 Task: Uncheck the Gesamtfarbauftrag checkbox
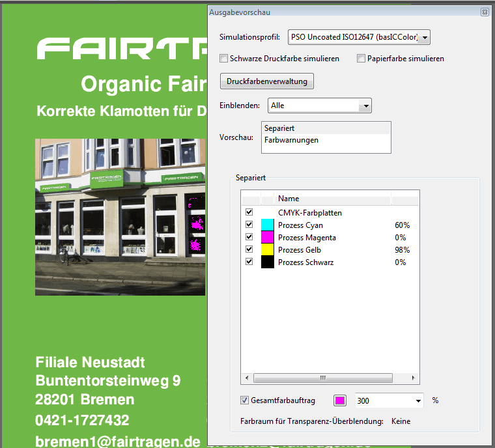click(x=245, y=400)
